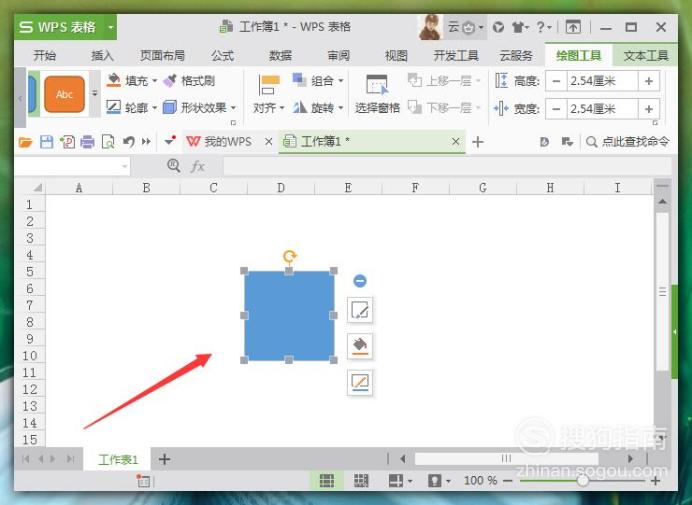Increase shape height with plus button

click(x=649, y=81)
